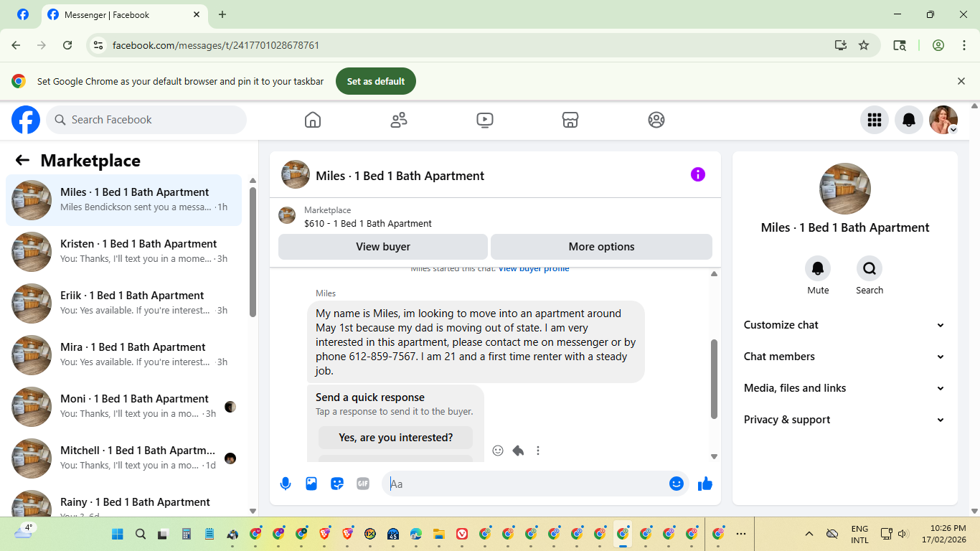
Task: Open Chrome's three-dot menu
Action: tap(964, 45)
